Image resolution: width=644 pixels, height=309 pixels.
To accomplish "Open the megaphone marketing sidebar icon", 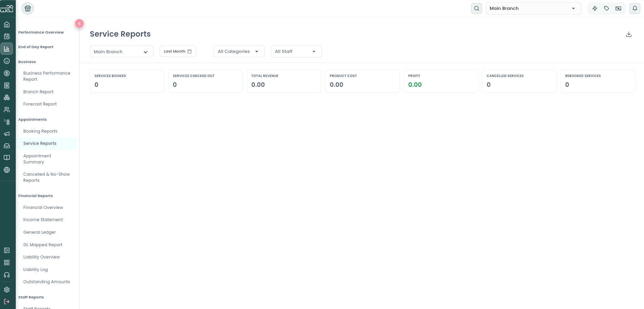I will [x=7, y=134].
